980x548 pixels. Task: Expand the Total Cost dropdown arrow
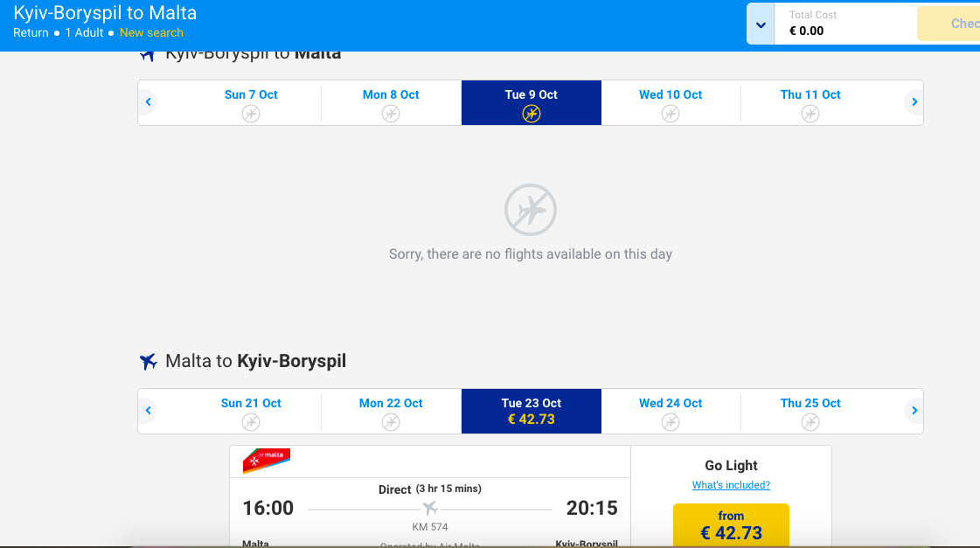(x=761, y=24)
